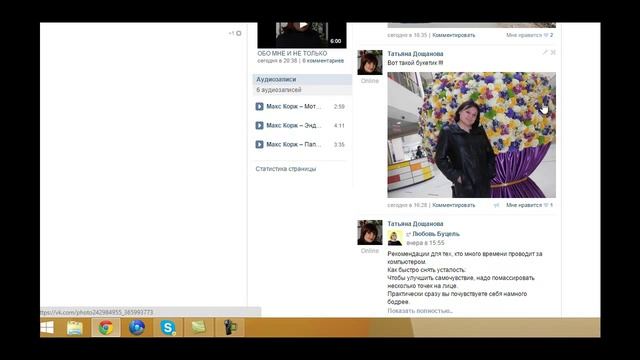Open the Аудиозаписи section header
This screenshot has height=360, width=640.
tap(302, 79)
